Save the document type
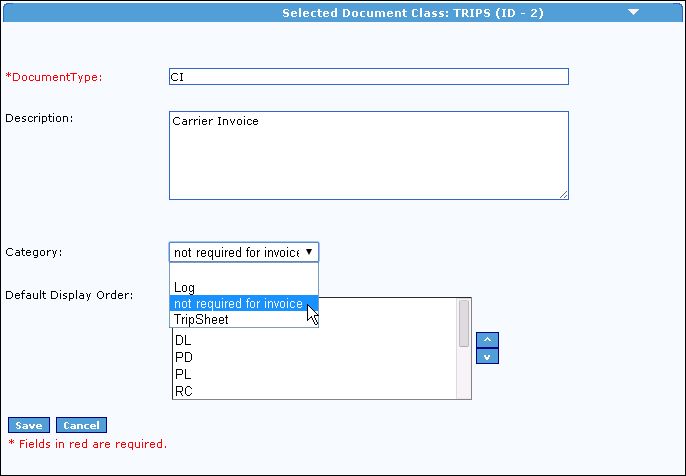 click(x=29, y=425)
